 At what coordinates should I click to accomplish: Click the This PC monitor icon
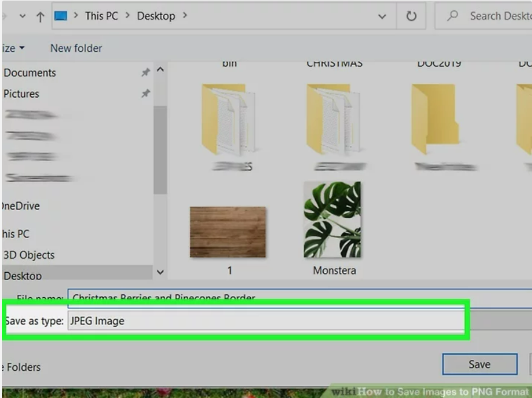(x=61, y=16)
